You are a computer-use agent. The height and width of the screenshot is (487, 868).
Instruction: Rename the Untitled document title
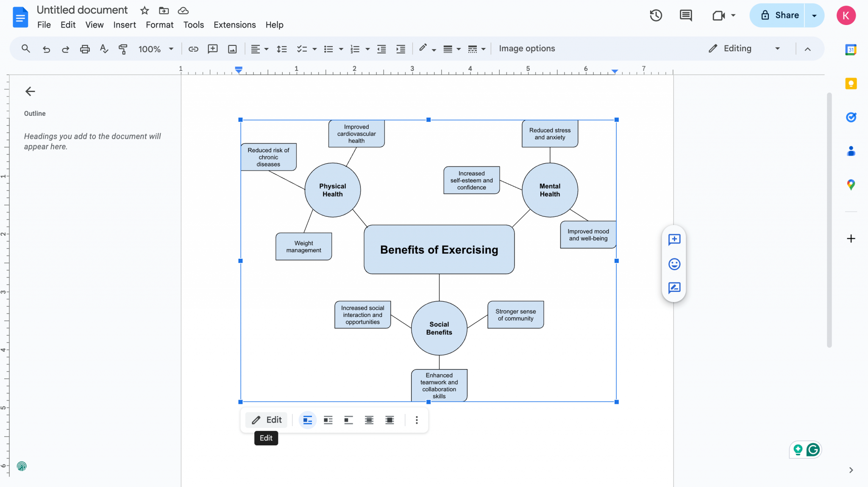(x=82, y=10)
